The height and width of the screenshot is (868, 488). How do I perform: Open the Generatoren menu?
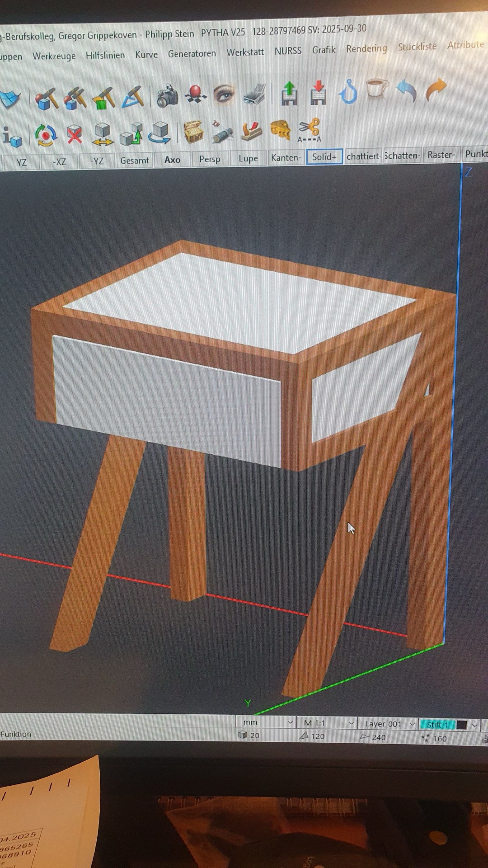tap(192, 53)
